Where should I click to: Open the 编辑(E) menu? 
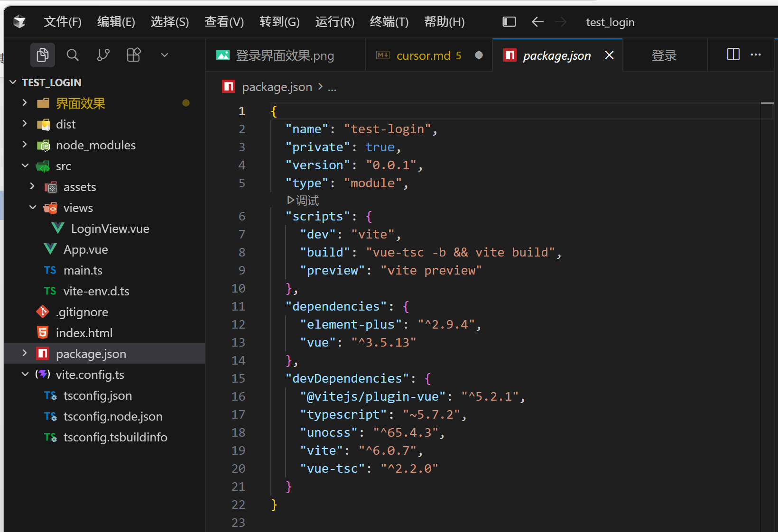tap(116, 22)
